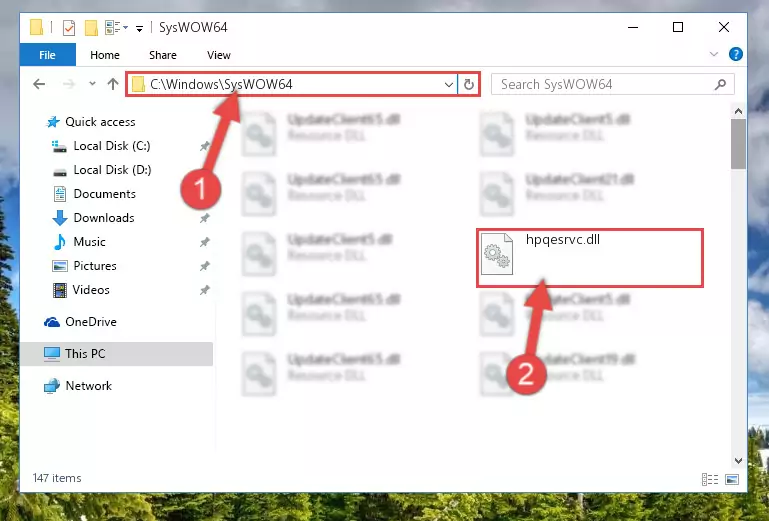Refresh the SysWOW64 folder

coord(469,84)
